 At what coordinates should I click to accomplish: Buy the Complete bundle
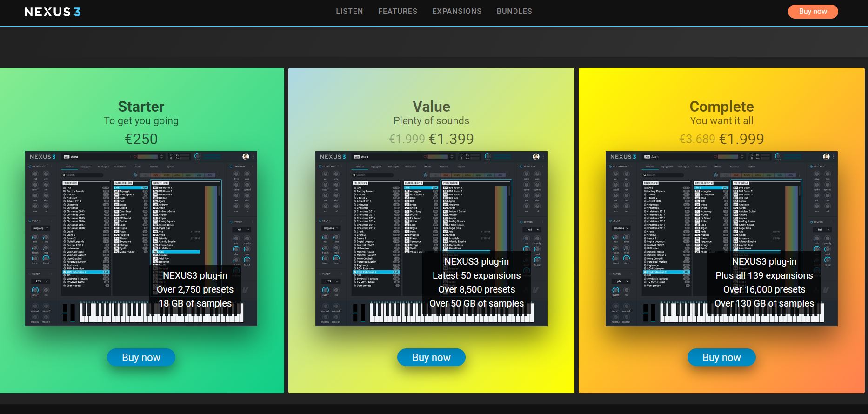[x=721, y=357]
